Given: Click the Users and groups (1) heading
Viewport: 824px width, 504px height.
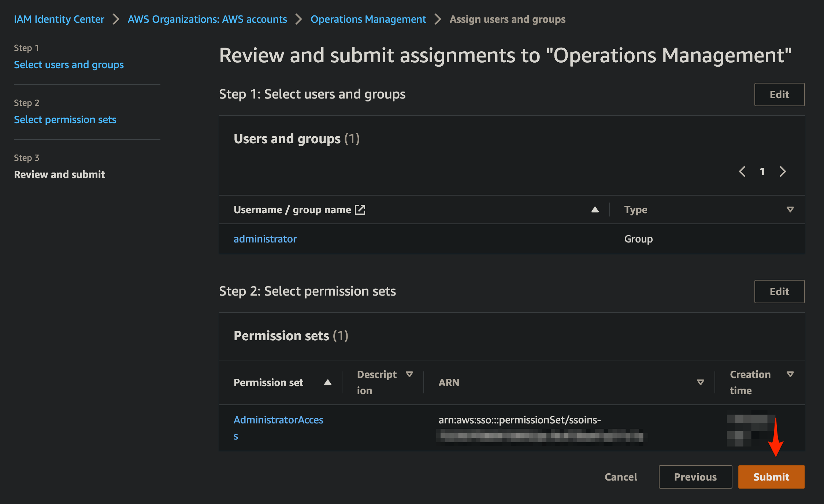Looking at the screenshot, I should pyautogui.click(x=297, y=138).
